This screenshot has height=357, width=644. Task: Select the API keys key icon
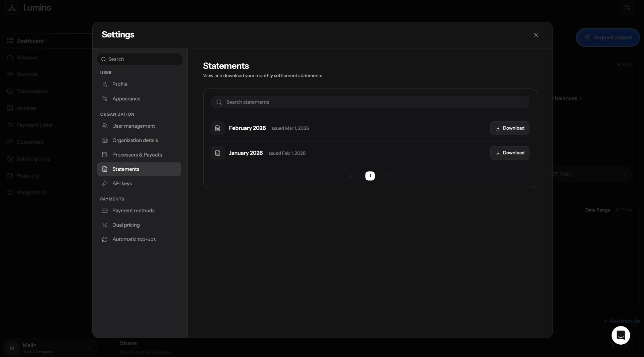coord(105,183)
